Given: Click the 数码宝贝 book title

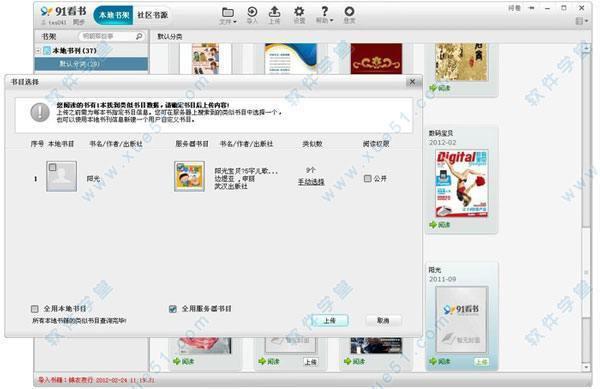Looking at the screenshot, I should [x=441, y=133].
